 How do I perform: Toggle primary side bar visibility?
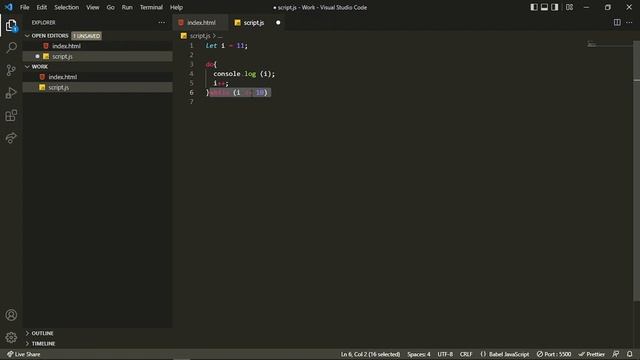tap(533, 7)
